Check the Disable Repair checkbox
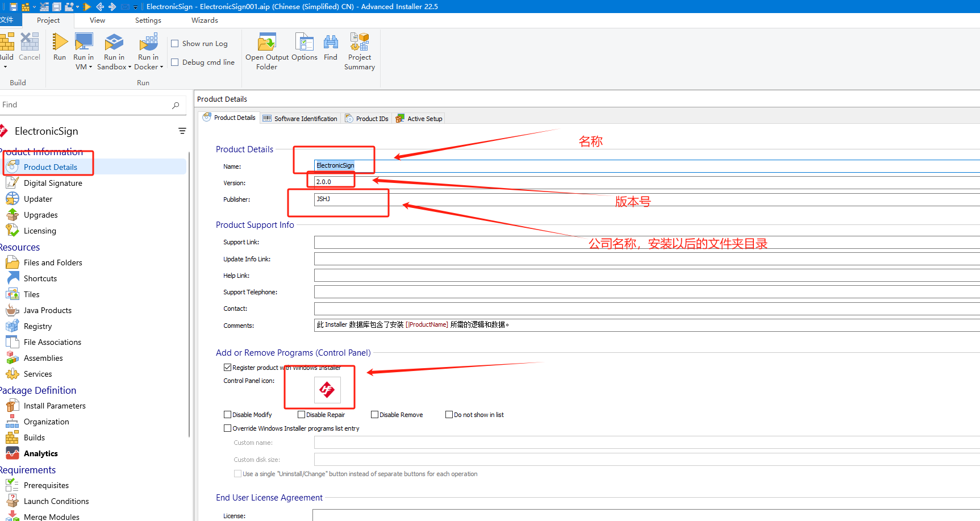Viewport: 980px width, 521px height. pyautogui.click(x=301, y=415)
